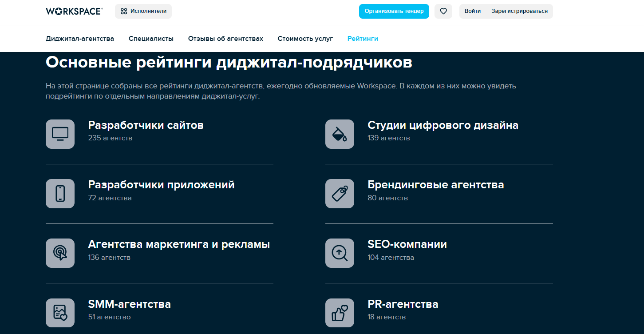Click the '136 агентств' count text
The width and height of the screenshot is (644, 334).
click(109, 258)
